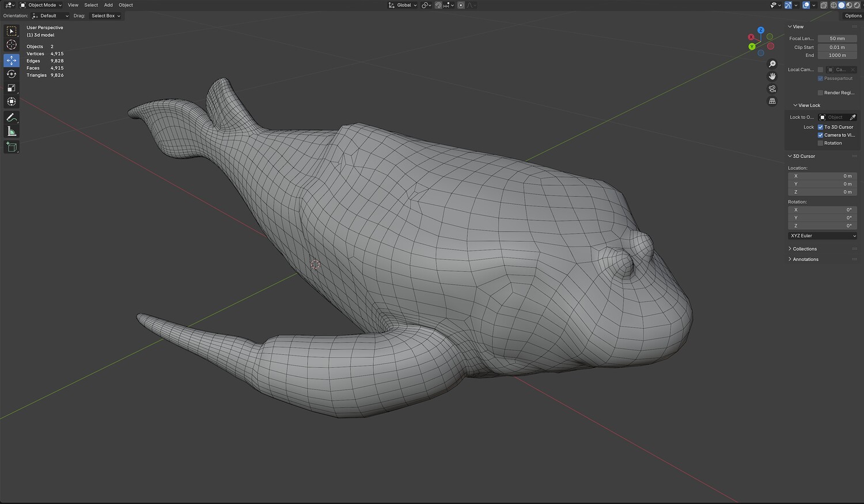Pick the Annotate pencil tool

coord(12,118)
